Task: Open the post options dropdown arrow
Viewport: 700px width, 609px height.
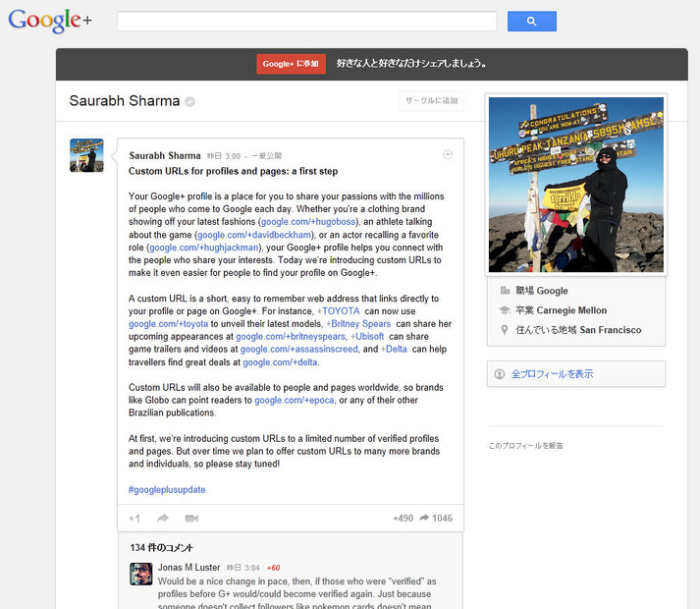Action: pos(448,154)
